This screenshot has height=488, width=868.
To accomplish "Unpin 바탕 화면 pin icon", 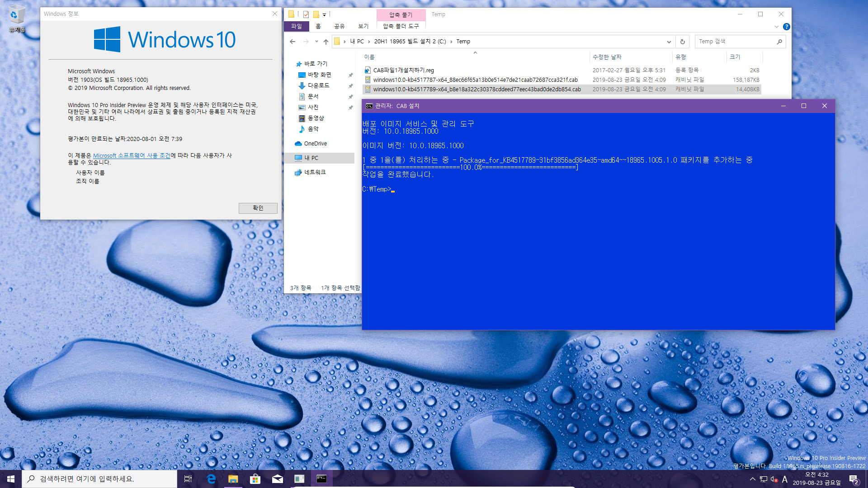I will [x=350, y=75].
